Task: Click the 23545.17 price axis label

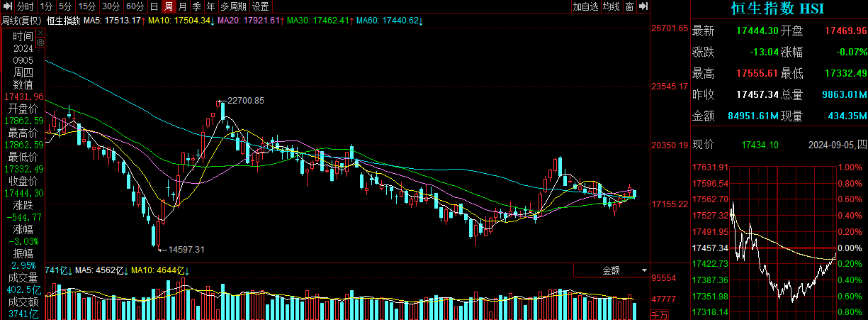Action: tap(670, 87)
